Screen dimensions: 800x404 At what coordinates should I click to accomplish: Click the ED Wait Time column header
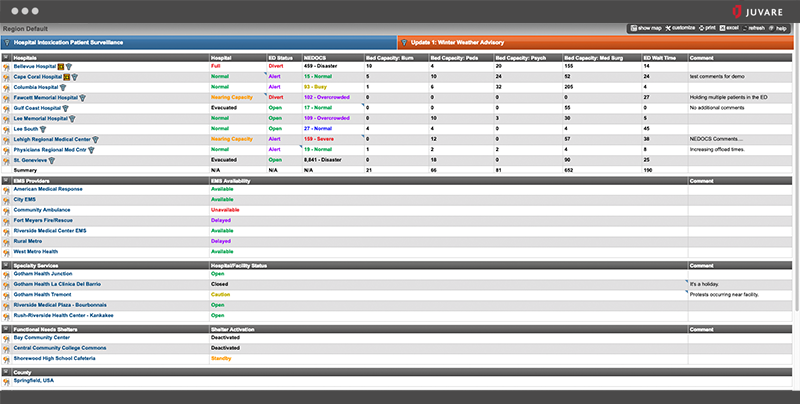pyautogui.click(x=664, y=58)
